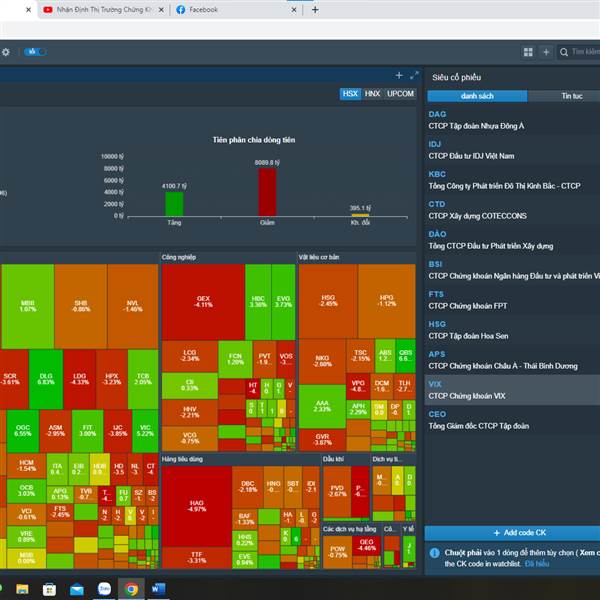Click the GEG -4.46% heatmap tile

pos(367,545)
